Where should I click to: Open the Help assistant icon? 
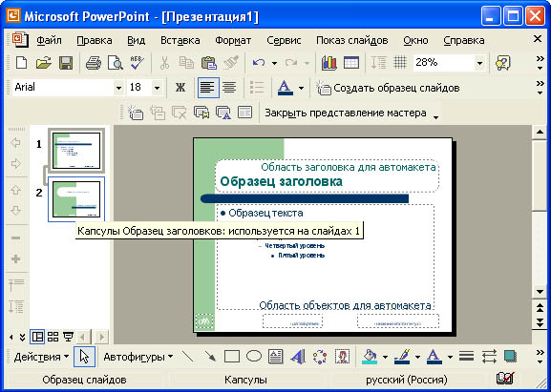tap(503, 63)
